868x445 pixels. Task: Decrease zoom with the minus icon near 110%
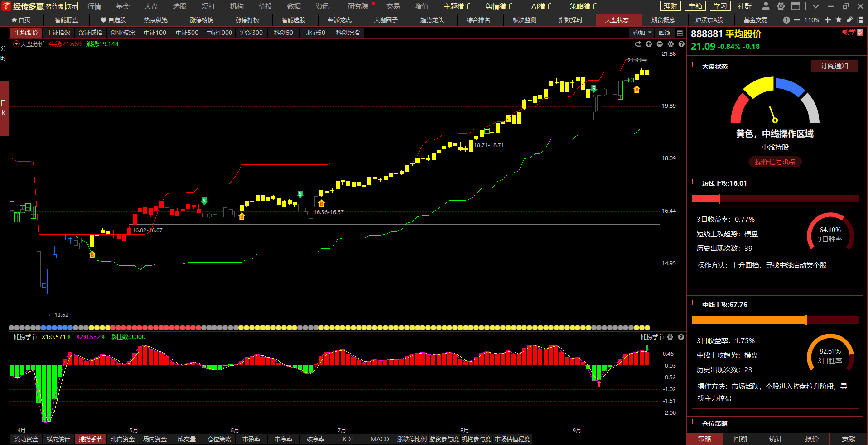pos(797,20)
